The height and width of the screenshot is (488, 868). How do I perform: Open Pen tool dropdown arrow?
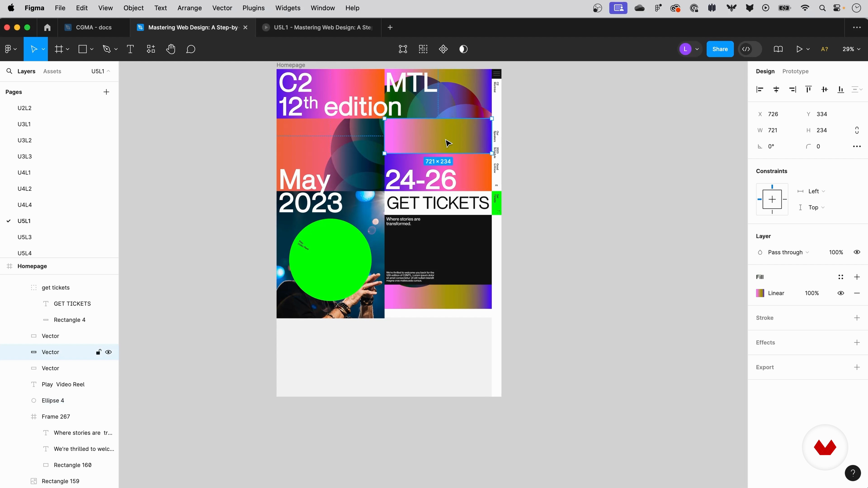coord(116,49)
